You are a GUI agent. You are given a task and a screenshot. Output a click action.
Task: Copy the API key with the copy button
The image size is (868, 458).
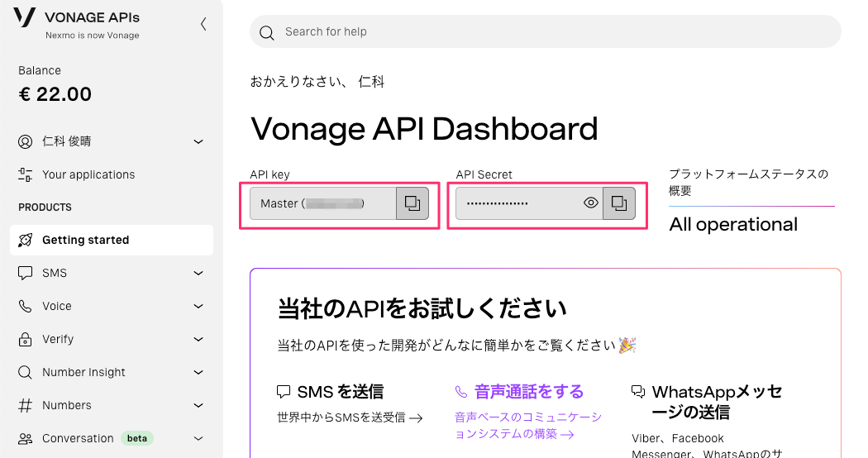click(x=413, y=203)
